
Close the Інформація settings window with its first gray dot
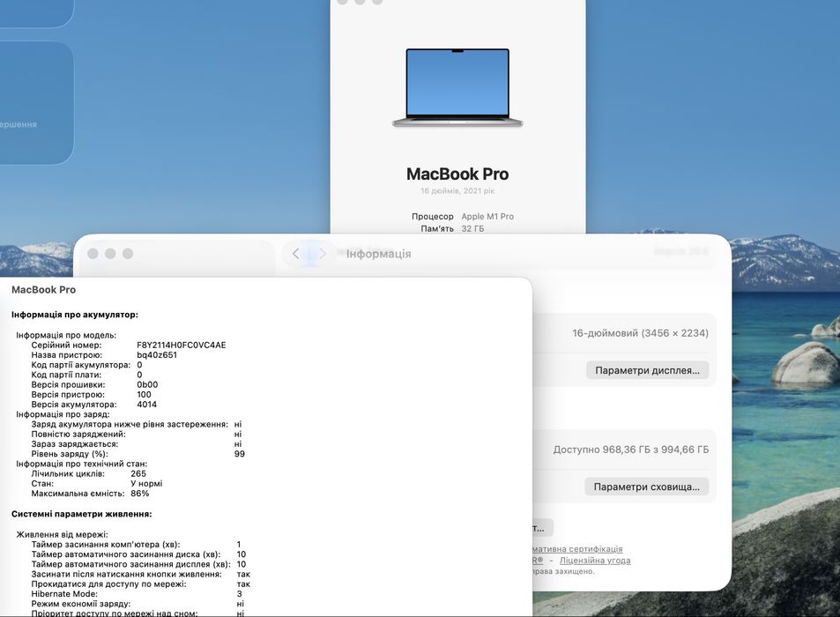pos(93,253)
